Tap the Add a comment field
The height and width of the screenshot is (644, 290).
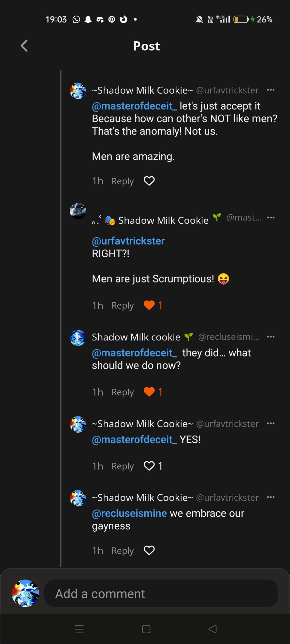(x=161, y=594)
